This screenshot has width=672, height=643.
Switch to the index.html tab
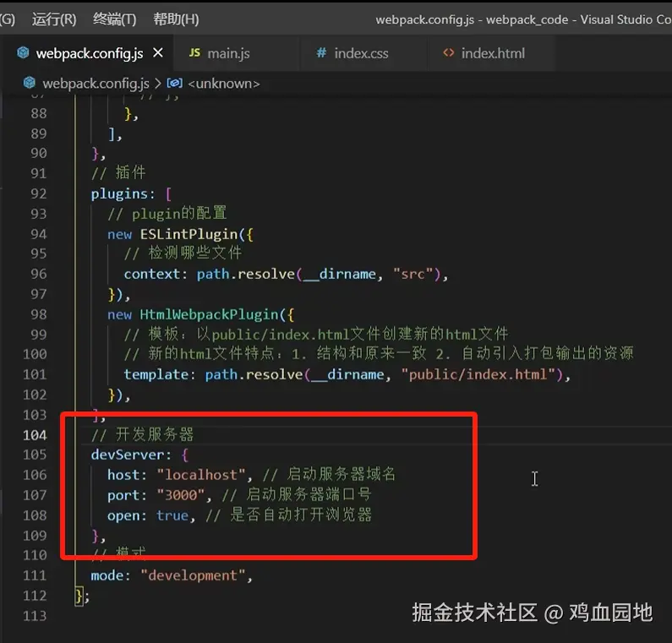pyautogui.click(x=493, y=53)
